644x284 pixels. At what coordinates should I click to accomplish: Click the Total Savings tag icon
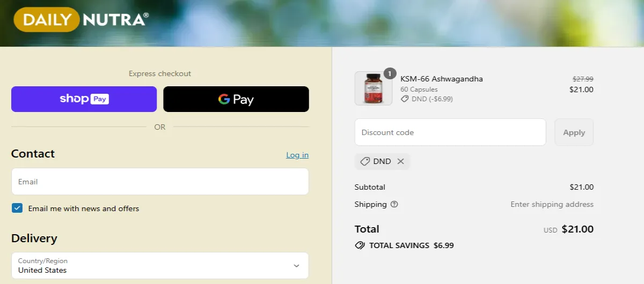pos(360,245)
